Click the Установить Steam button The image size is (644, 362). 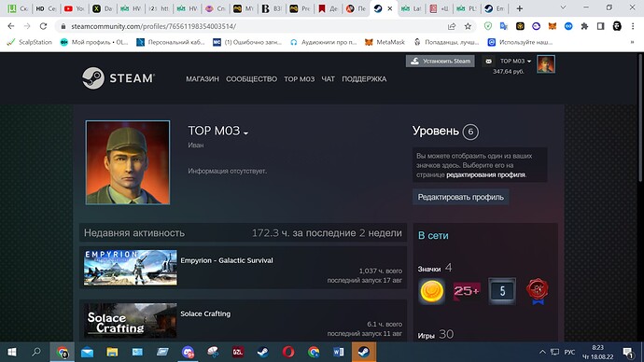click(x=441, y=62)
